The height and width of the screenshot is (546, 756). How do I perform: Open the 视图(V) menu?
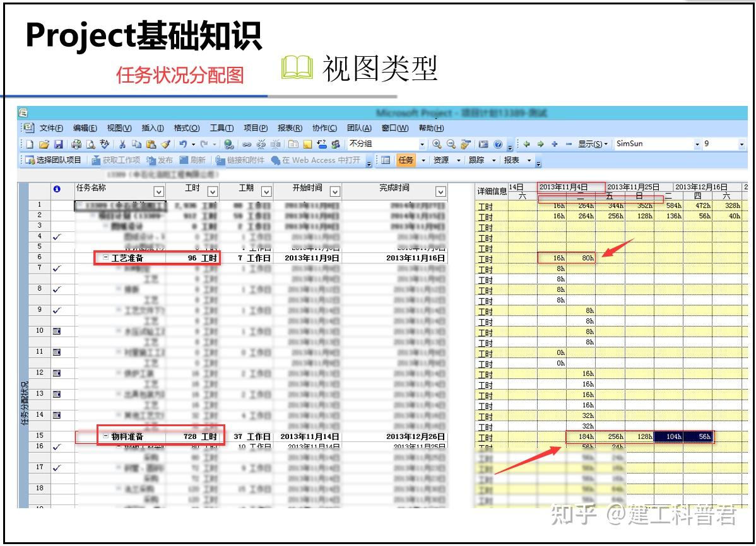119,128
